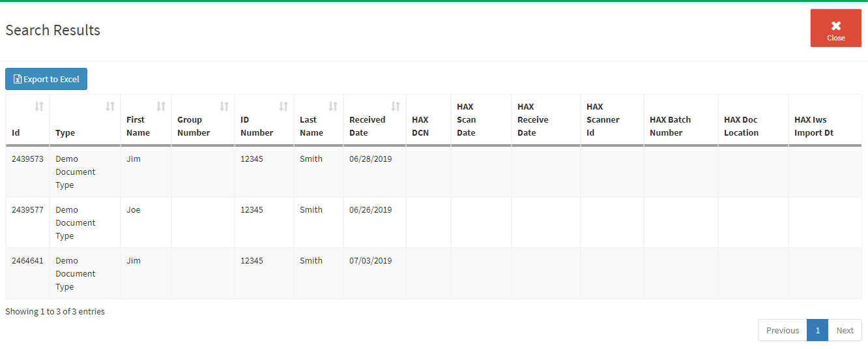
Task: Click the Export to Excel button
Action: [x=46, y=79]
